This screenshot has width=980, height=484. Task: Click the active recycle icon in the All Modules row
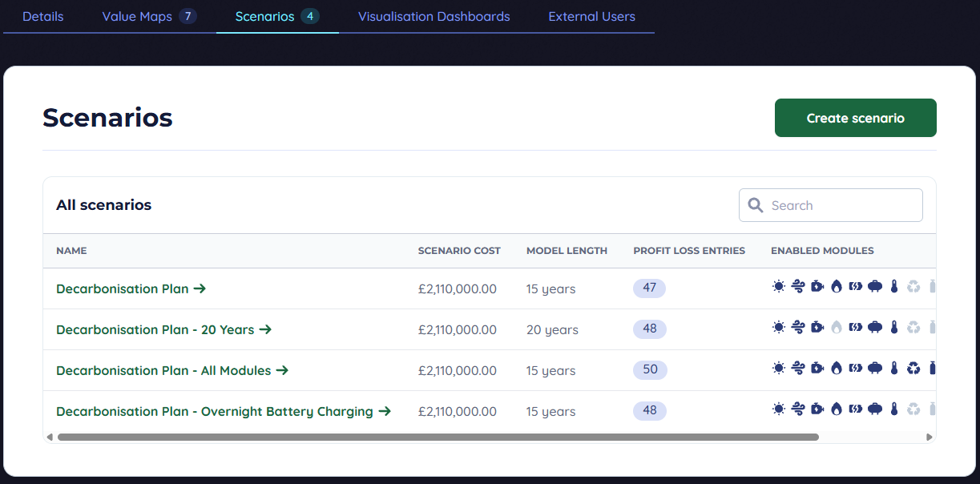[x=913, y=369]
